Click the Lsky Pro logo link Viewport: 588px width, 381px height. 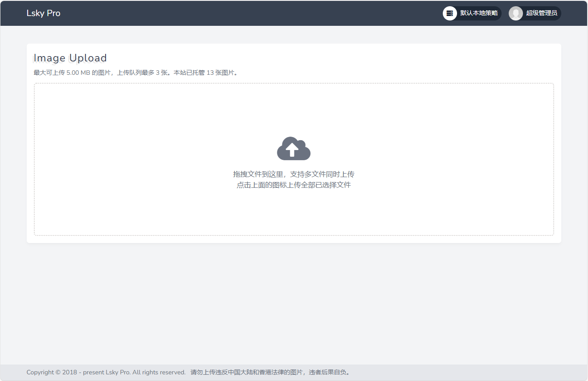(x=43, y=13)
